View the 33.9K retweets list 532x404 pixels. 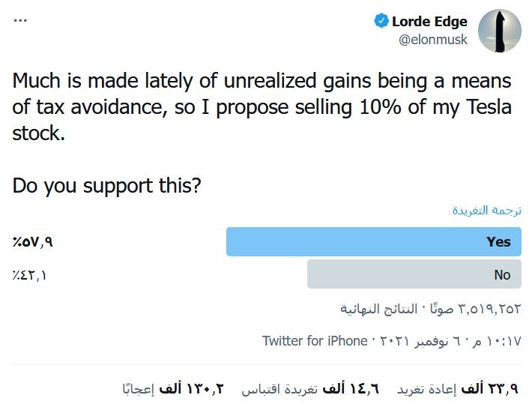click(457, 388)
